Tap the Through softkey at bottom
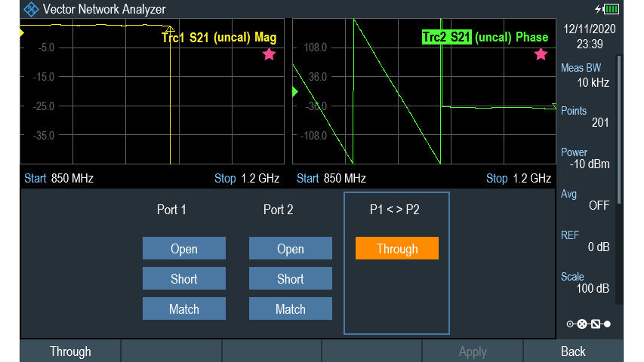Screen dimensions: 644x362 70,351
